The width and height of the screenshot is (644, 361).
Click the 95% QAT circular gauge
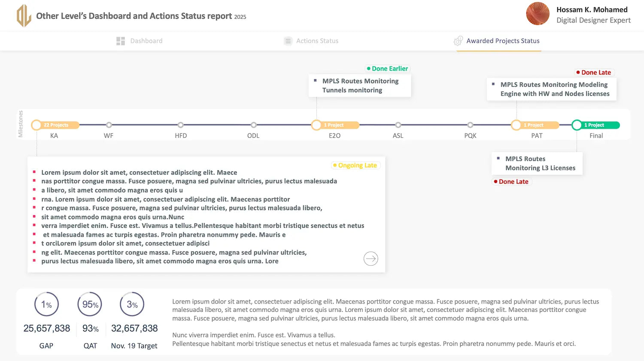tap(90, 304)
